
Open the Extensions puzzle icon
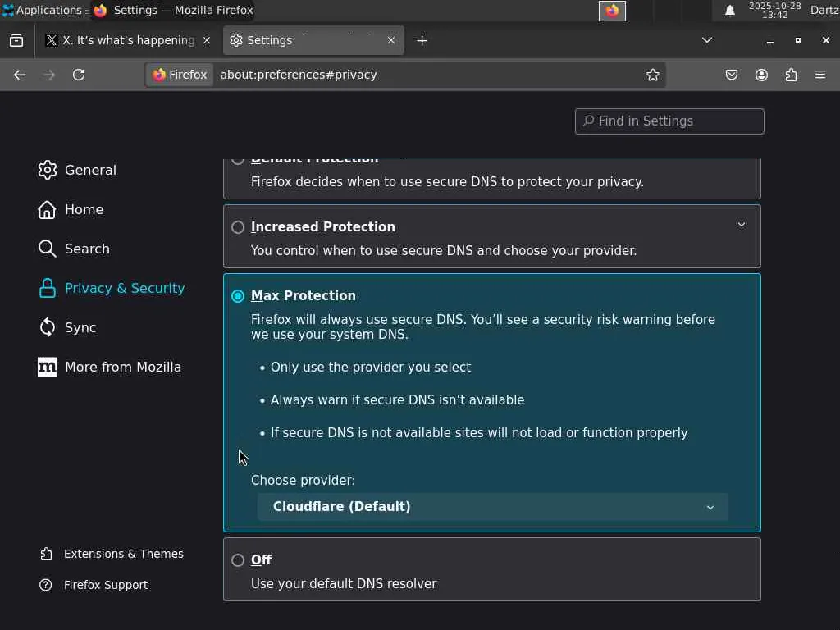point(791,75)
